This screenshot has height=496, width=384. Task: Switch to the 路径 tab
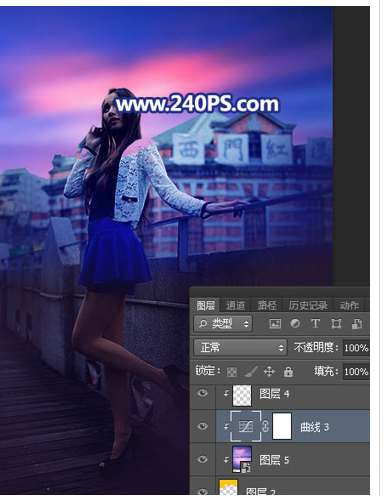tap(267, 305)
